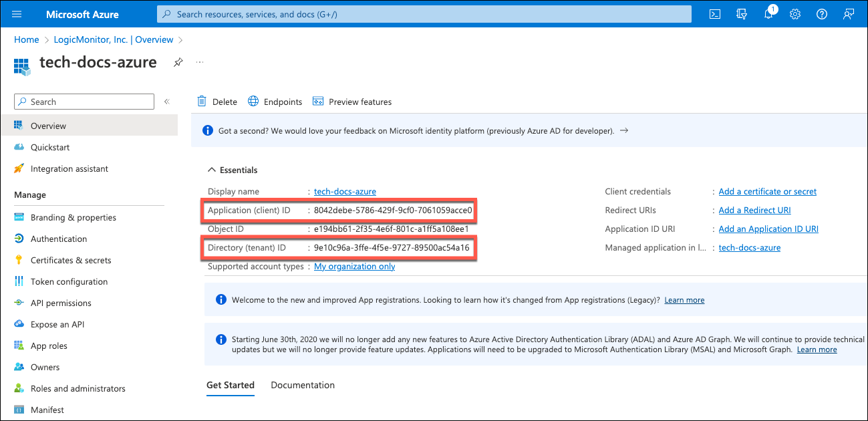Launch Cloud Shell from the top bar
This screenshot has width=868, height=421.
[715, 14]
